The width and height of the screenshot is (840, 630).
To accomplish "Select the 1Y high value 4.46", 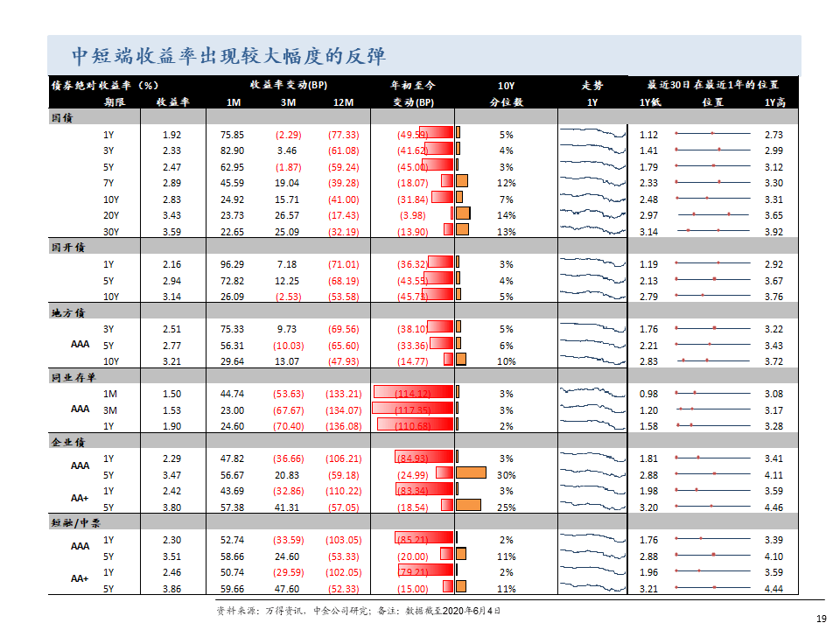I will pyautogui.click(x=773, y=507).
